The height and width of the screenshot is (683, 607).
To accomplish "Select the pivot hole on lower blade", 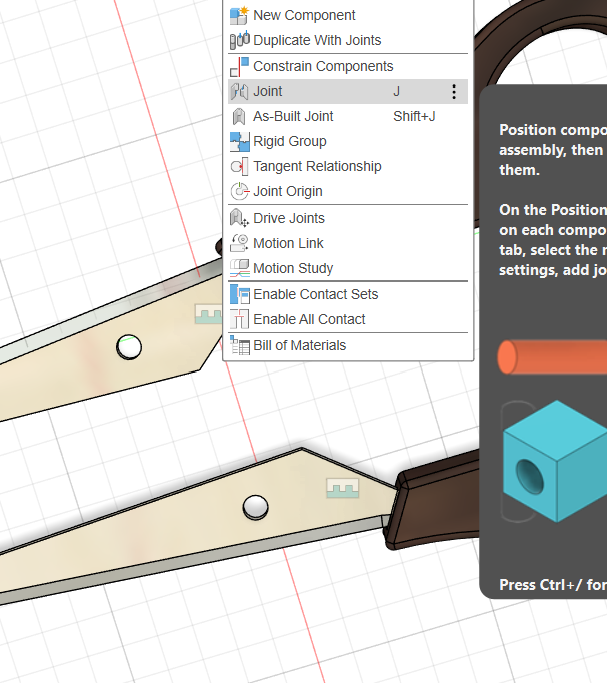I will click(x=255, y=508).
